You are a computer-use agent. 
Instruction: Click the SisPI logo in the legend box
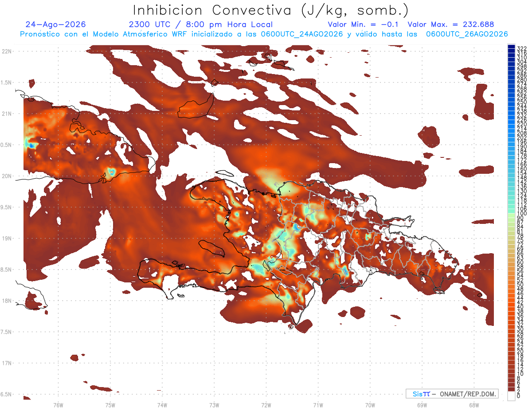click(x=421, y=394)
